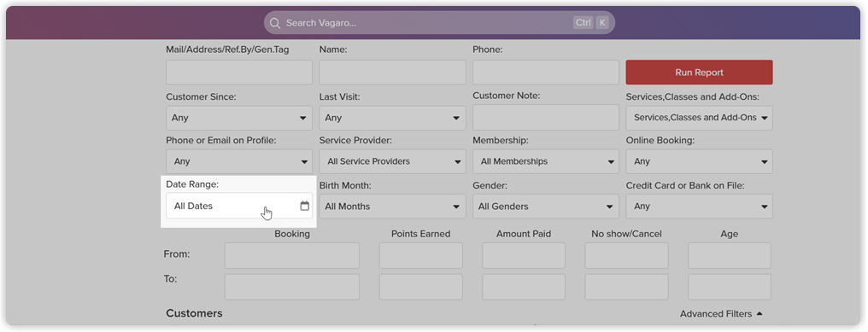Open the Last Visit dropdown
This screenshot has width=868, height=332.
click(x=392, y=118)
